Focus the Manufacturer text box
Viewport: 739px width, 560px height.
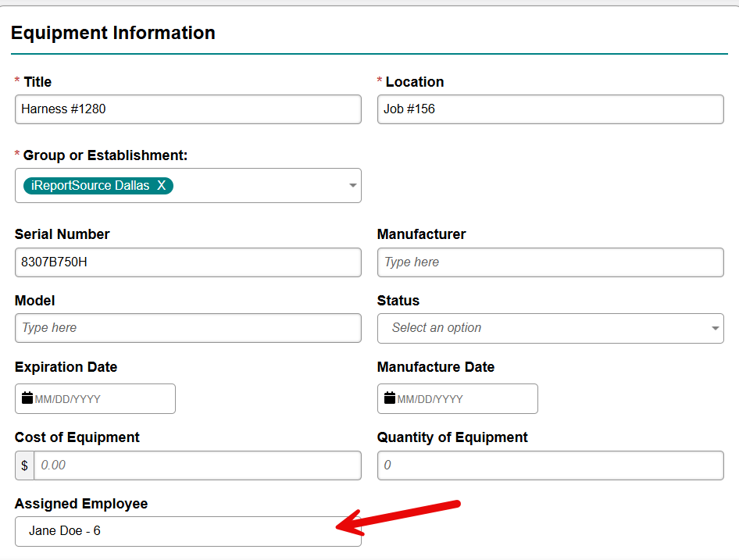(551, 262)
